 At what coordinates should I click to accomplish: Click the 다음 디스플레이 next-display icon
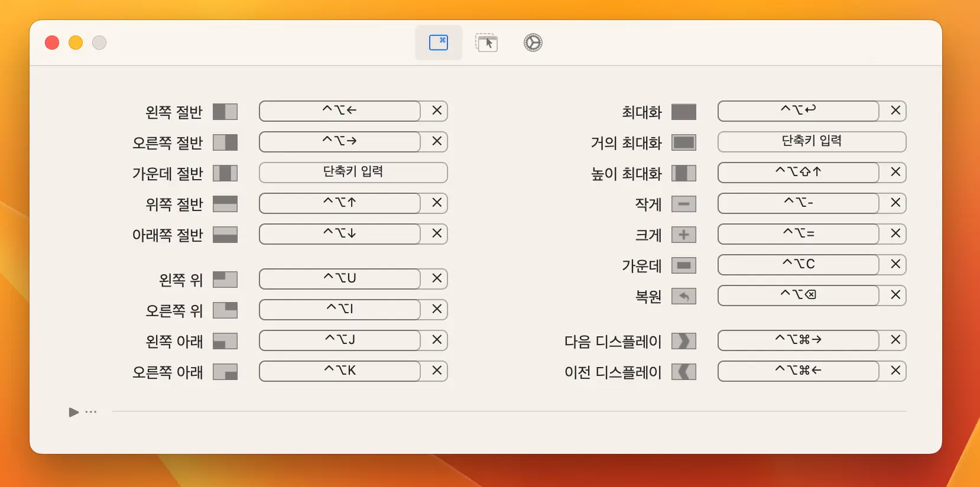[x=684, y=341]
